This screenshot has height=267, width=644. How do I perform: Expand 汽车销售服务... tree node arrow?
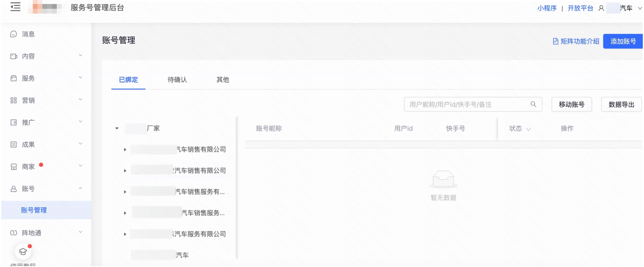point(125,213)
